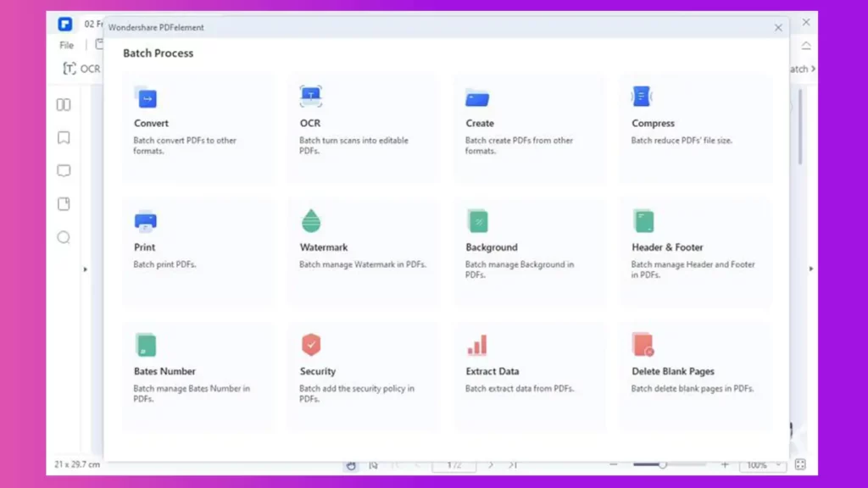Expand the left sidebar panel arrow

pyautogui.click(x=86, y=269)
